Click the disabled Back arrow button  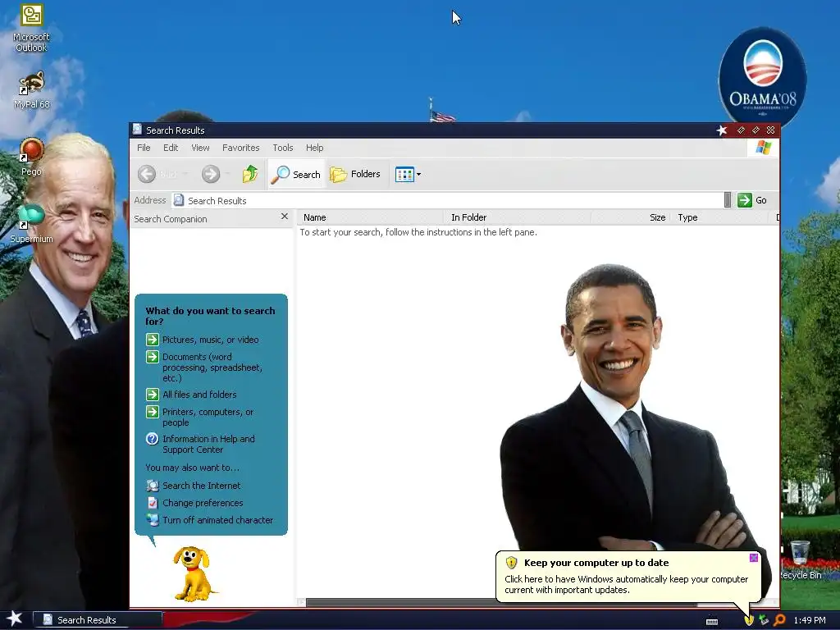146,174
